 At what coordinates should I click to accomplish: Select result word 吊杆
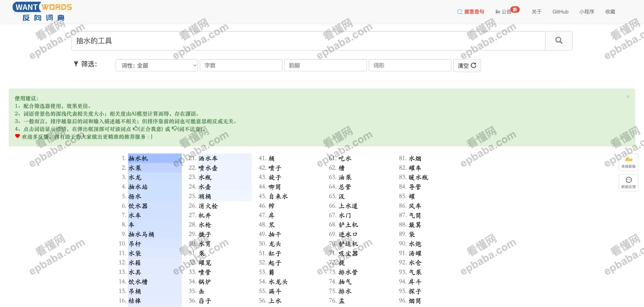click(135, 244)
